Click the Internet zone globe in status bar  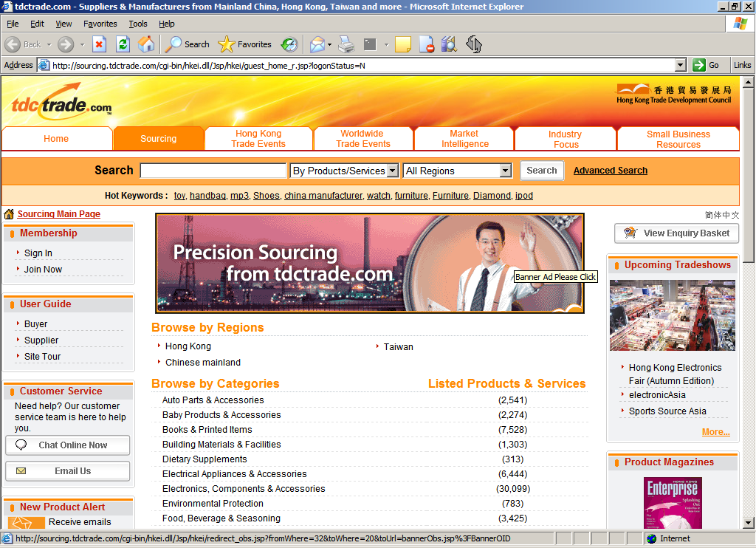652,538
